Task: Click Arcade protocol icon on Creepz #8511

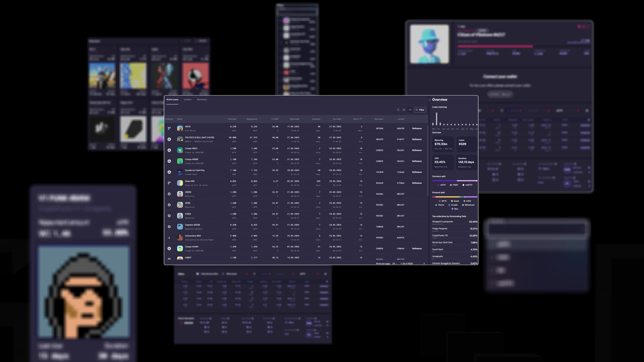Action: click(x=169, y=150)
